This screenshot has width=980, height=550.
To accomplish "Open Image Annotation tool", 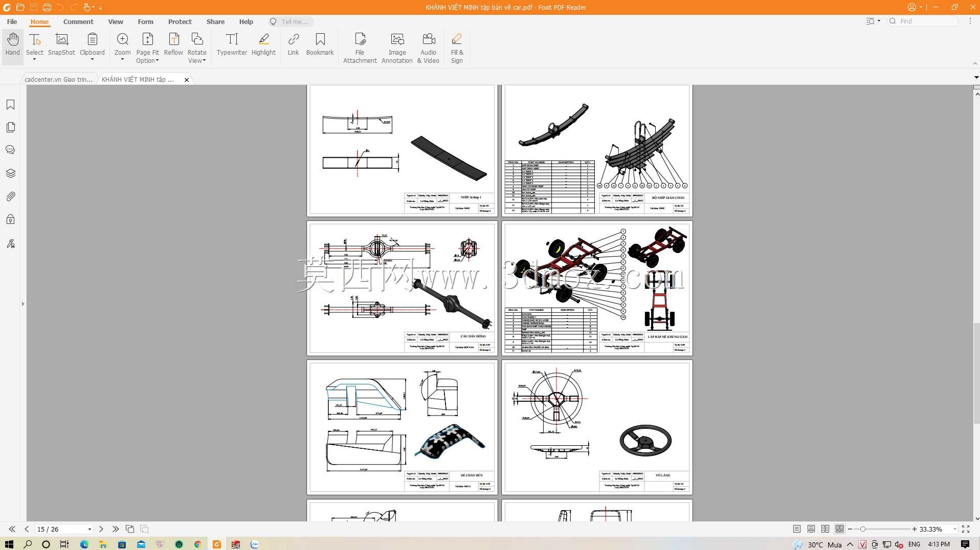I will 397,48.
